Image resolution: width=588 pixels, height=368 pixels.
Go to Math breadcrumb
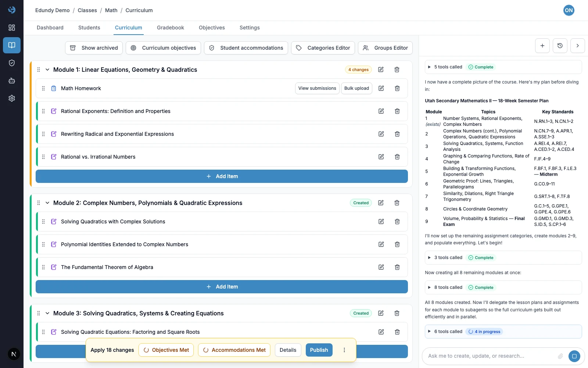tap(111, 10)
